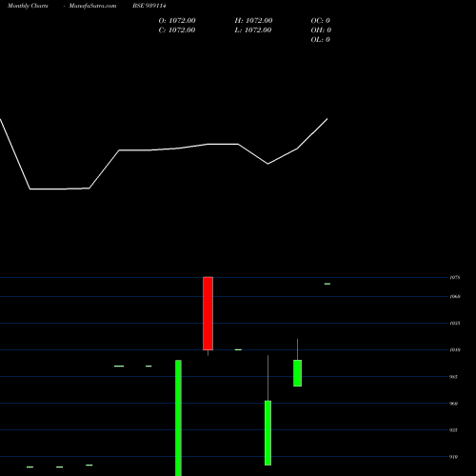Click the 910 price axis label
Viewport: 476px width, 476px height.
click(454, 457)
